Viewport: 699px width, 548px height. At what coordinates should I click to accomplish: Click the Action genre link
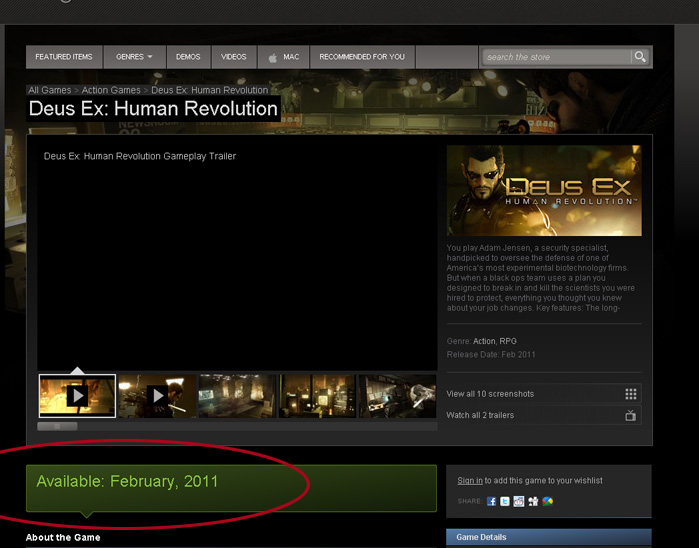click(484, 341)
